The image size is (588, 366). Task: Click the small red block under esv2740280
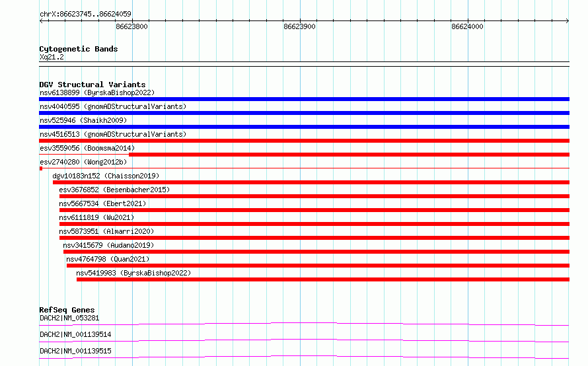41,168
